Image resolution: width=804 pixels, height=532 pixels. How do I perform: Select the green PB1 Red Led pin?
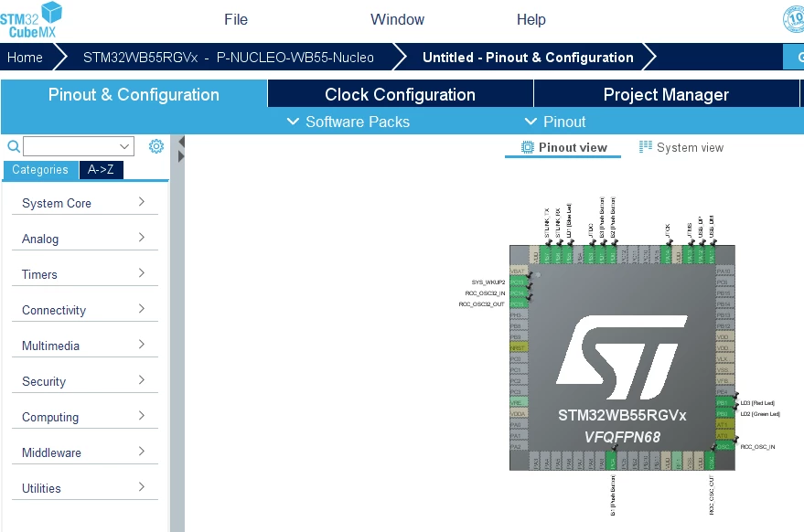724,403
